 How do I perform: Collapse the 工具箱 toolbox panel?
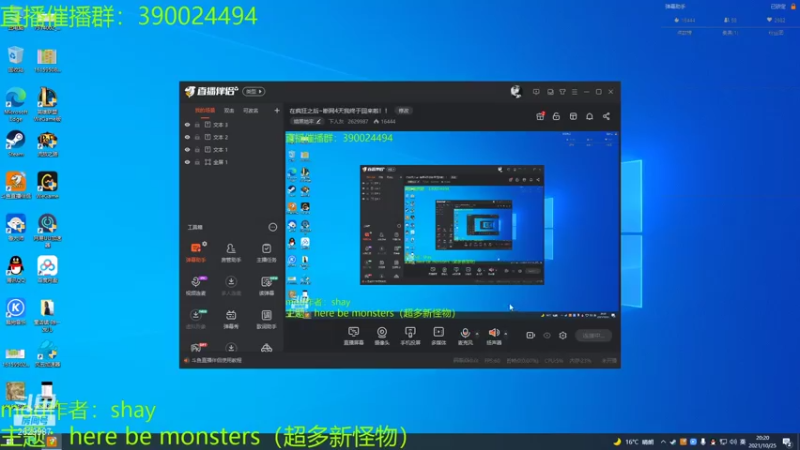272,227
